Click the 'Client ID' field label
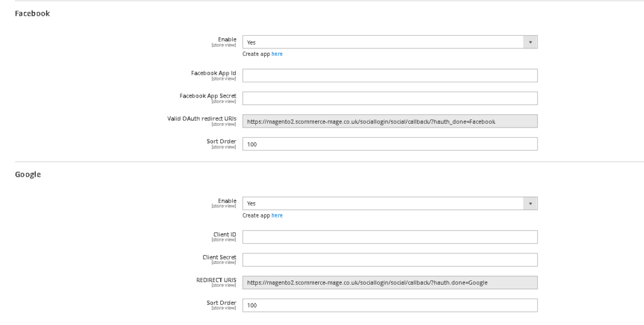 pos(225,234)
